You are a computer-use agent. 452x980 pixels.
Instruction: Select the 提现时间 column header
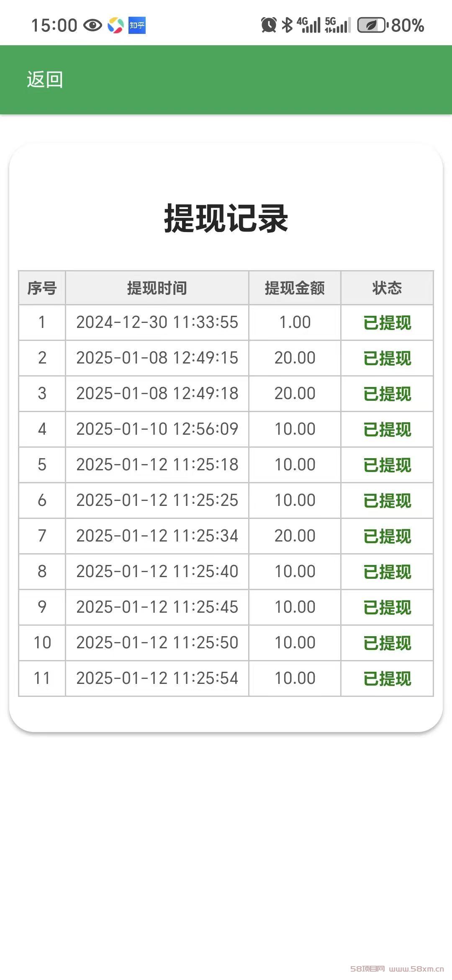[x=157, y=288]
